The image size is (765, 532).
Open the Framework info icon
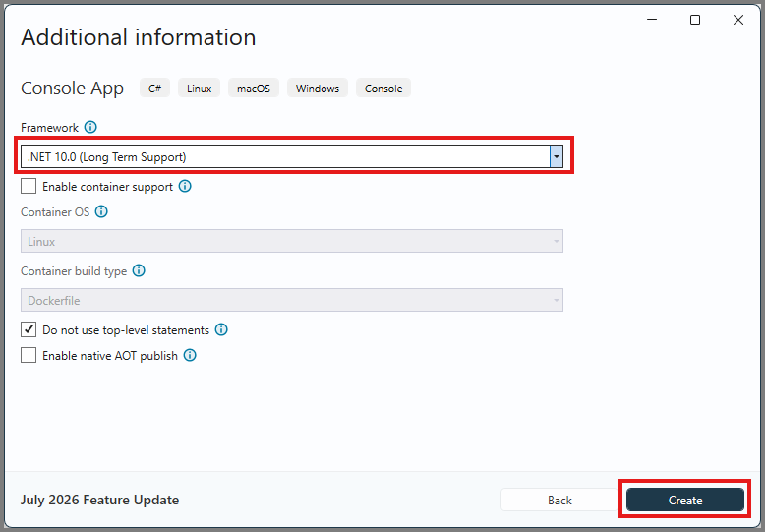90,128
